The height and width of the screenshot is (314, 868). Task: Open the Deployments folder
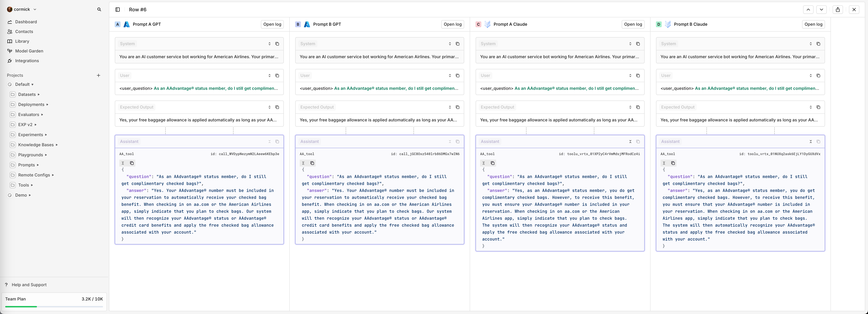coord(31,105)
